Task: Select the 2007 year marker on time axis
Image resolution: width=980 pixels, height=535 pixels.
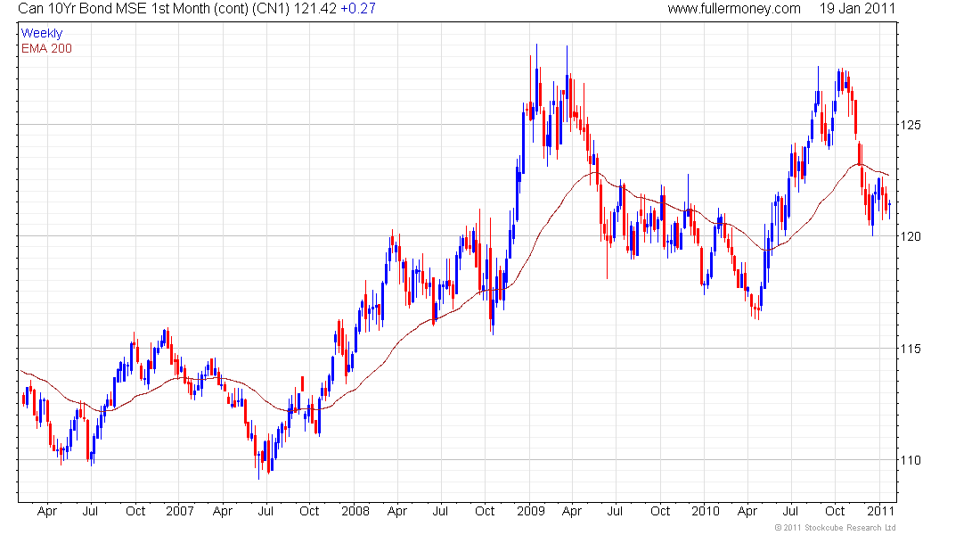Action: point(179,512)
